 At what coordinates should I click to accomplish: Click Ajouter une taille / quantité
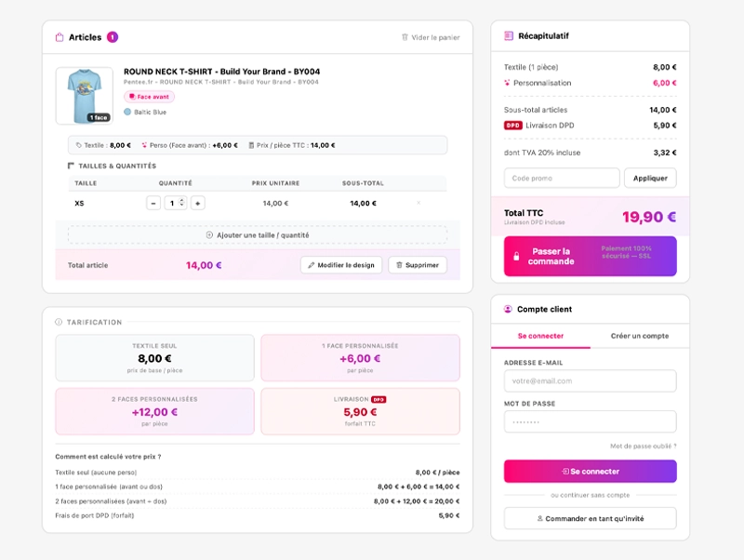(258, 235)
